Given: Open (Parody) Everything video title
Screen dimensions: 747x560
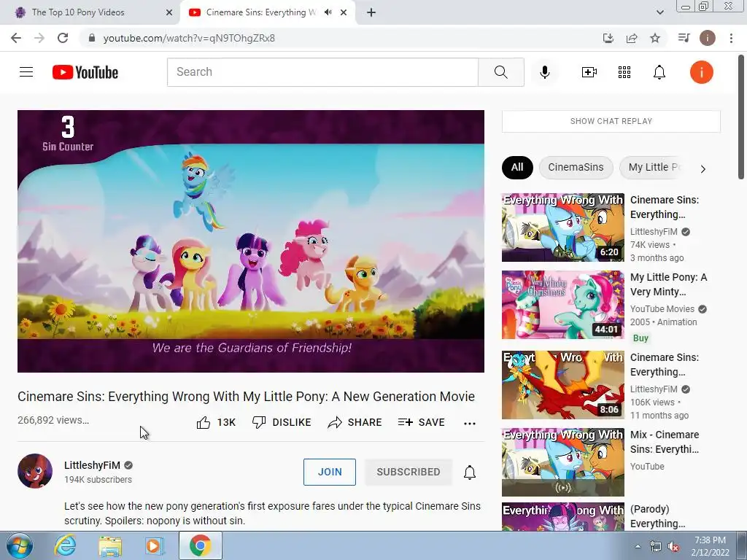Looking at the screenshot, I should click(657, 516).
